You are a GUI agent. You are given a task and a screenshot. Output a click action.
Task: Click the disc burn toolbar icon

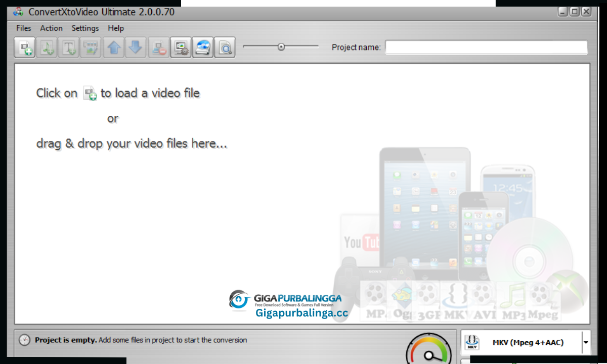coord(203,48)
